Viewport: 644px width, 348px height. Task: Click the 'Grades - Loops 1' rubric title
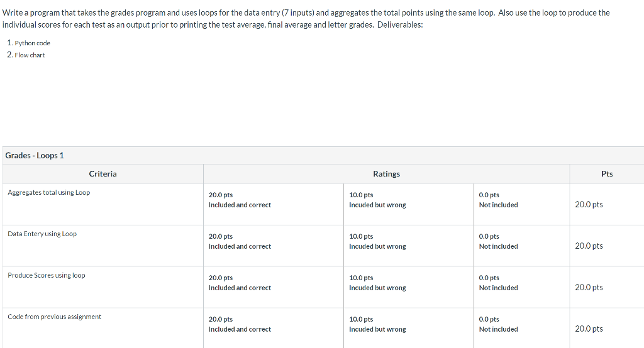[x=35, y=156]
